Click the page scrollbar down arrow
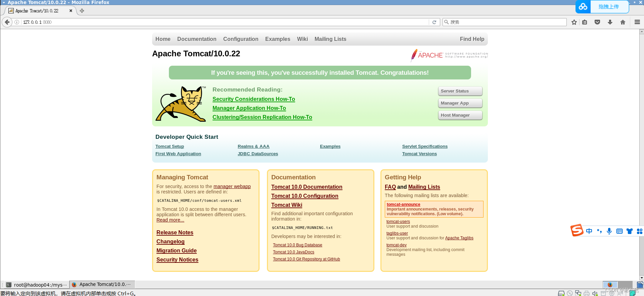The image size is (644, 296). click(642, 278)
